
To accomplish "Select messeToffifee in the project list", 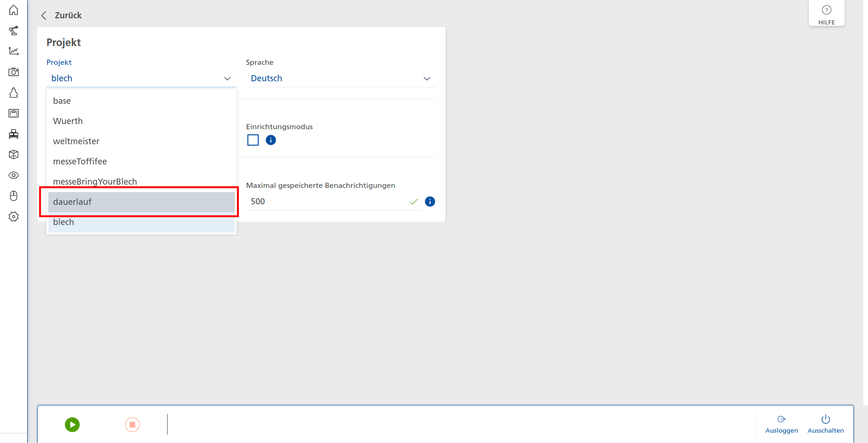I will 141,162.
